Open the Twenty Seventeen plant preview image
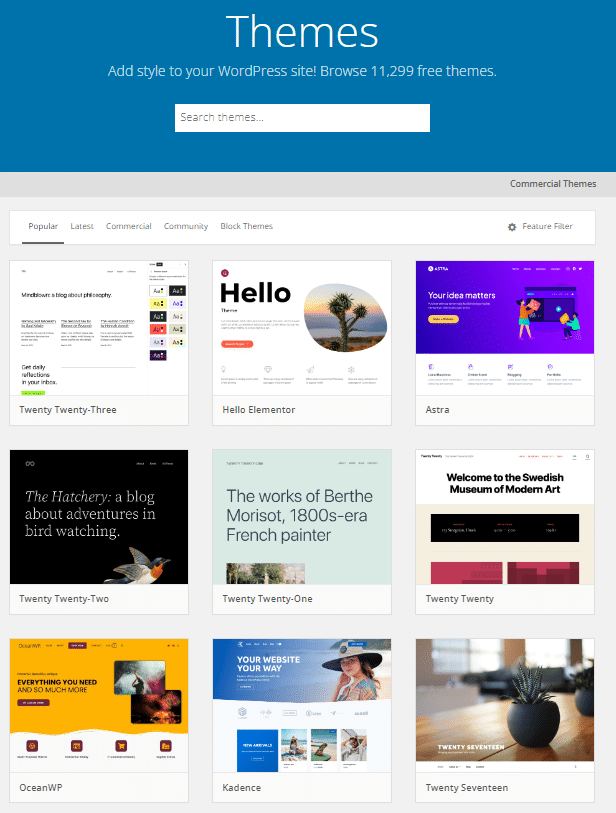The height and width of the screenshot is (813, 616). tap(505, 706)
